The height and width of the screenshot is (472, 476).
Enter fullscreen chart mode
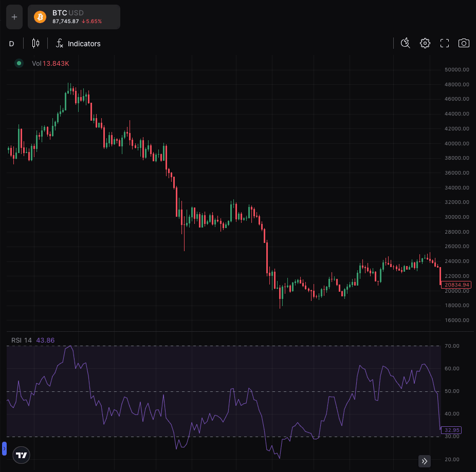click(x=445, y=43)
